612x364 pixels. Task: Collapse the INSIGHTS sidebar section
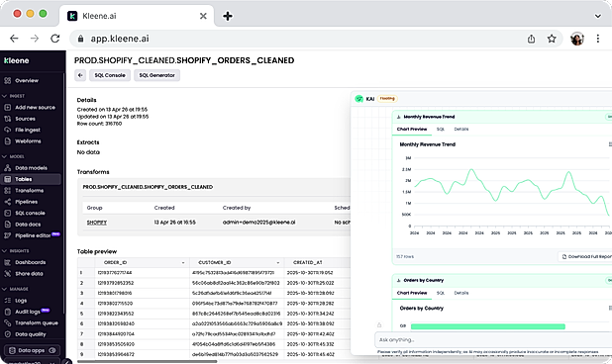point(5,251)
